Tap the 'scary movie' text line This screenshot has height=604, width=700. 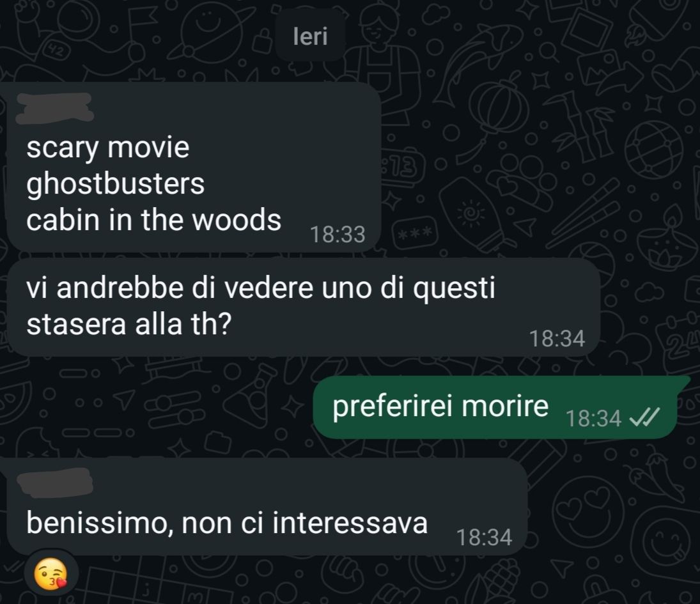tap(107, 148)
